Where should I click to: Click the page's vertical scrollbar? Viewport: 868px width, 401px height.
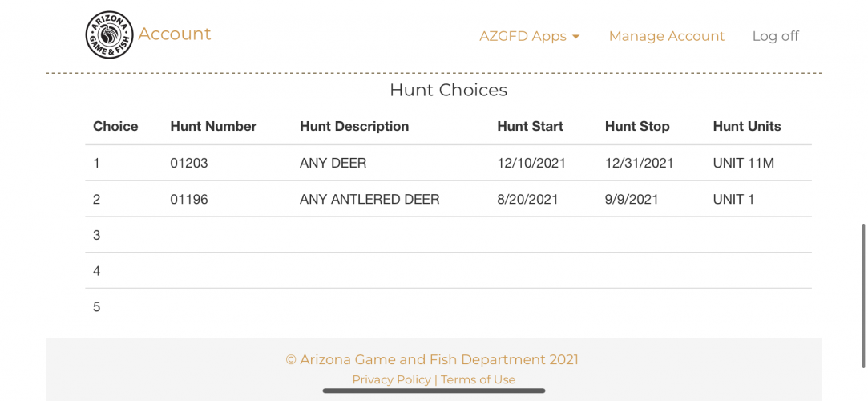[x=864, y=296]
